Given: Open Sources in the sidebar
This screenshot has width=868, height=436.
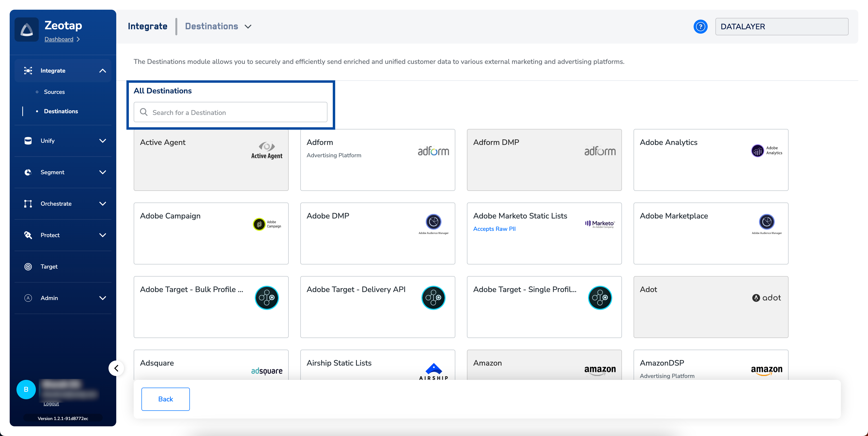Looking at the screenshot, I should pyautogui.click(x=54, y=92).
